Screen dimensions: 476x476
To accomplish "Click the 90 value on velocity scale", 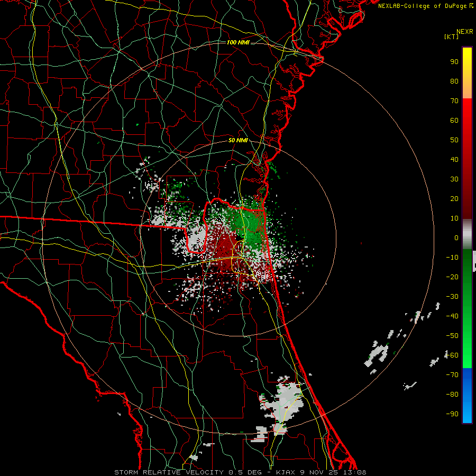I will pyautogui.click(x=454, y=62).
